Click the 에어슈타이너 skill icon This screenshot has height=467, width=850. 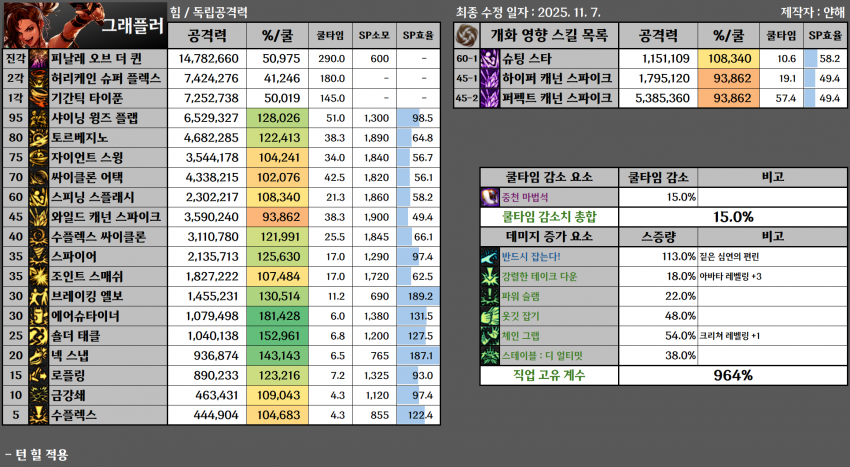[39, 315]
